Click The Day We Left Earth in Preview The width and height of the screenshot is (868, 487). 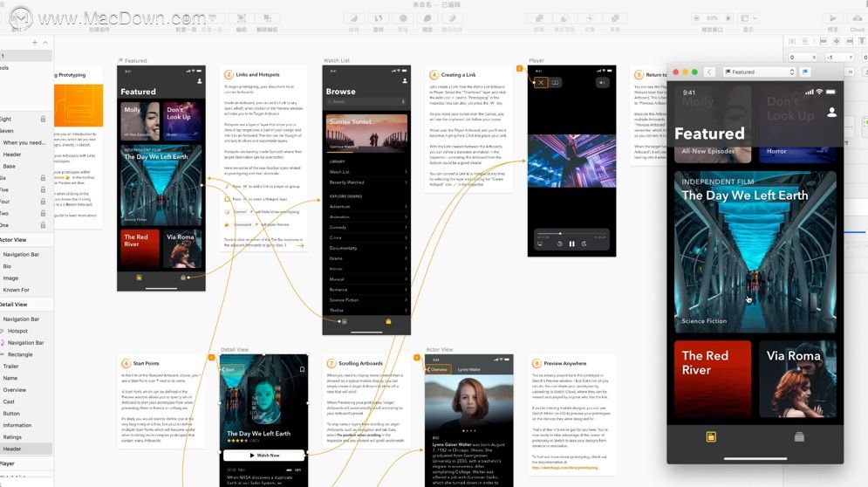(x=755, y=252)
